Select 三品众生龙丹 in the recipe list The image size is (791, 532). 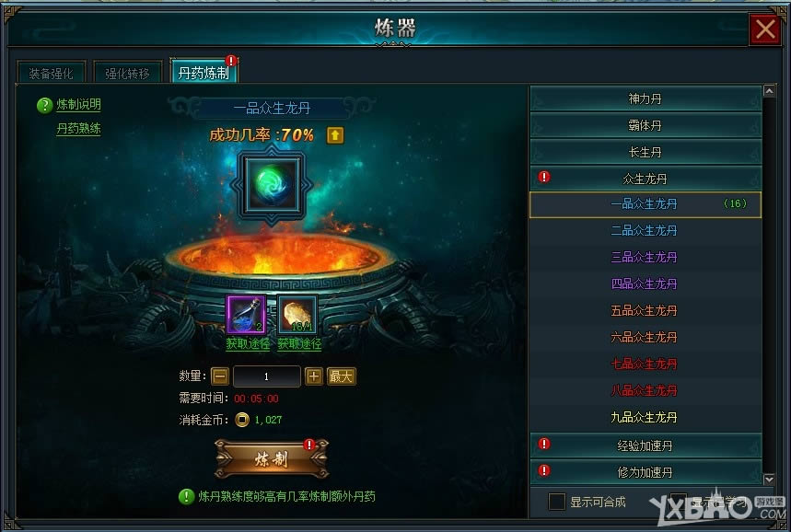pos(645,257)
